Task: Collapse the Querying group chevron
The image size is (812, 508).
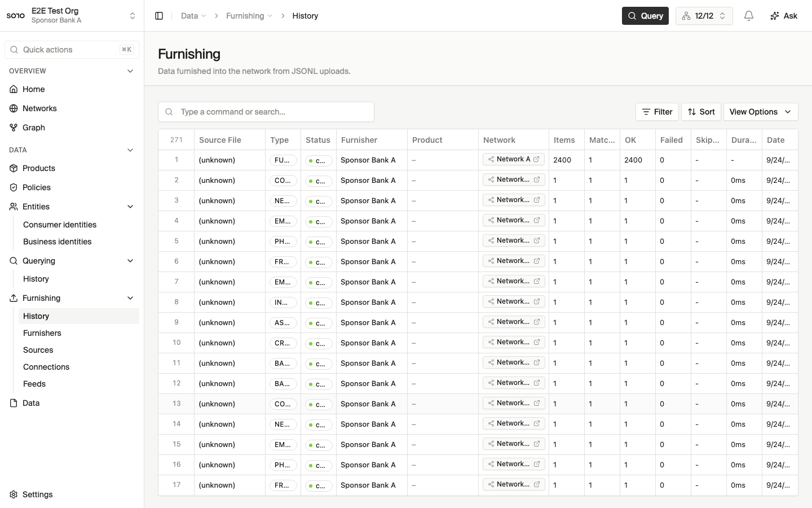Action: click(130, 261)
